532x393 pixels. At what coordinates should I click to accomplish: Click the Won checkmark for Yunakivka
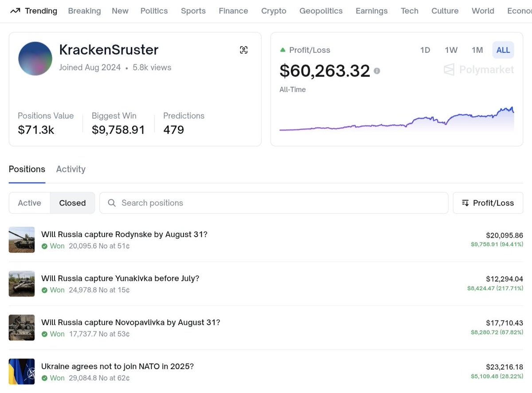(x=44, y=290)
